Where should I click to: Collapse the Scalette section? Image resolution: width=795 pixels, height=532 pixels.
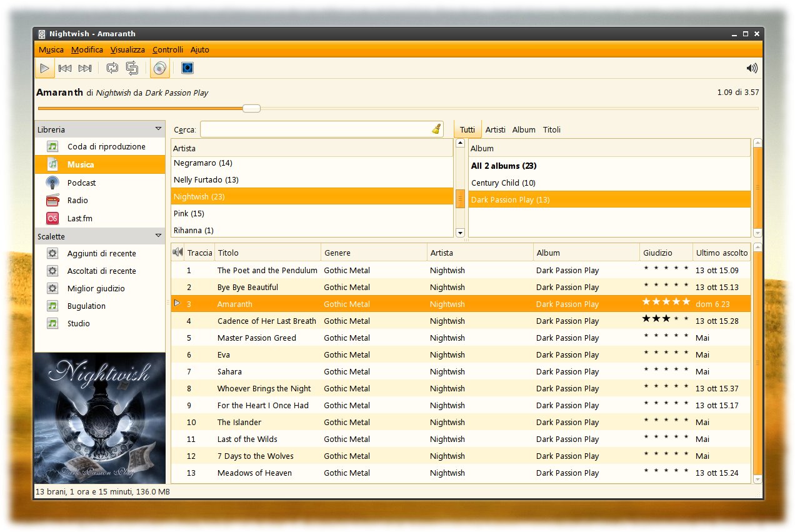158,236
